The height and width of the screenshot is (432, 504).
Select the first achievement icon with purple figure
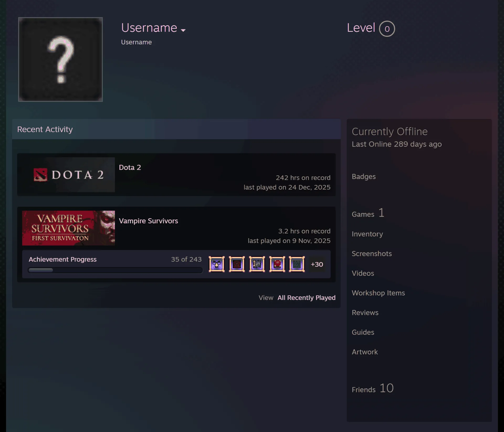217,264
